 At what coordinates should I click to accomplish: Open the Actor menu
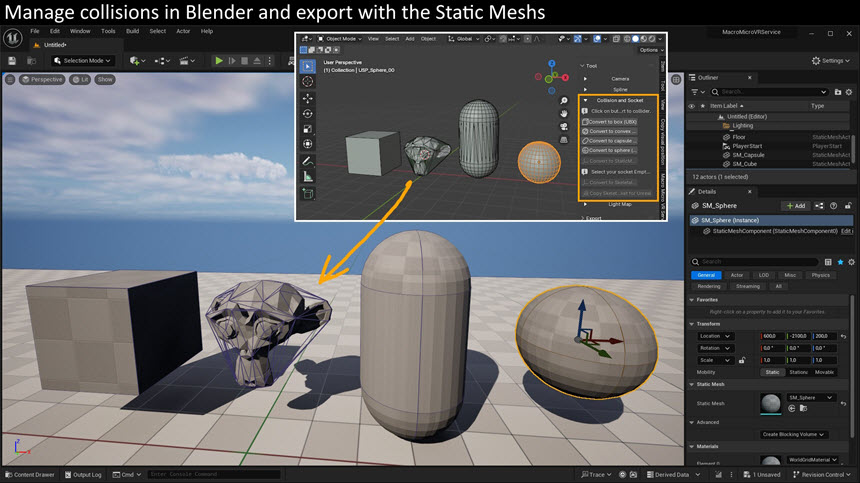[x=183, y=31]
